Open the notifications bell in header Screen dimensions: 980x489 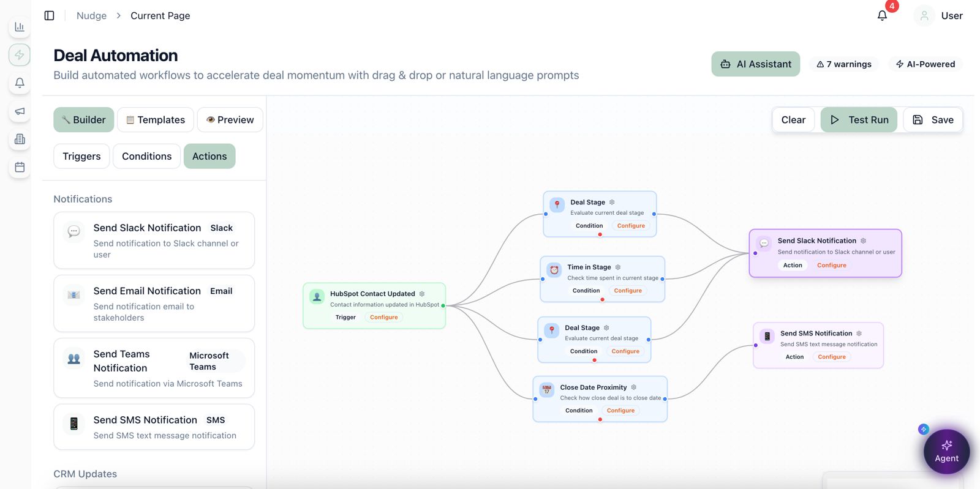[x=882, y=16]
